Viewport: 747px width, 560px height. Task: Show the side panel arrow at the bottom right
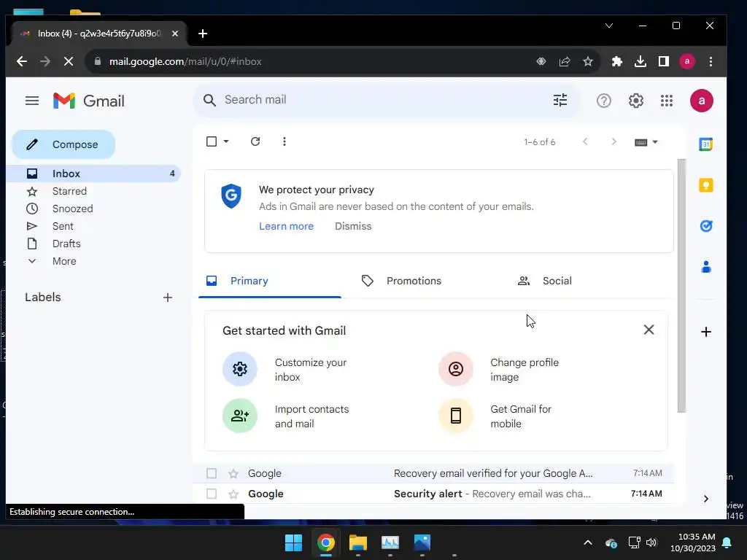706,499
